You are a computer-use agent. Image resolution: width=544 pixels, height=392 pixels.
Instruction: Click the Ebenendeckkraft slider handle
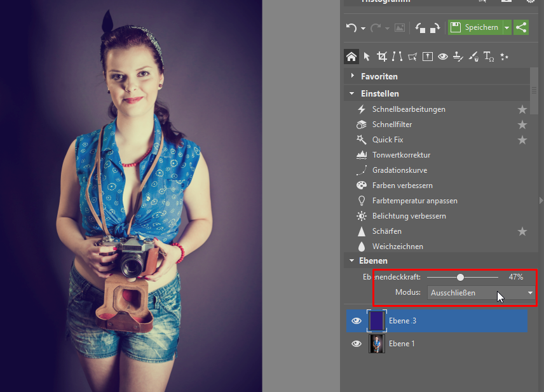pyautogui.click(x=460, y=277)
